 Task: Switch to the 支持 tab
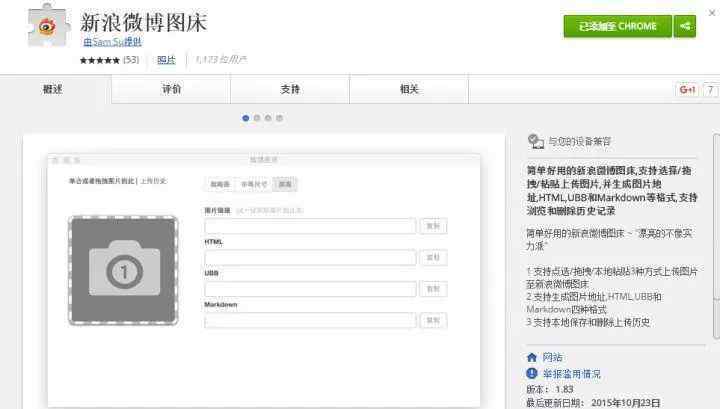pyautogui.click(x=290, y=90)
